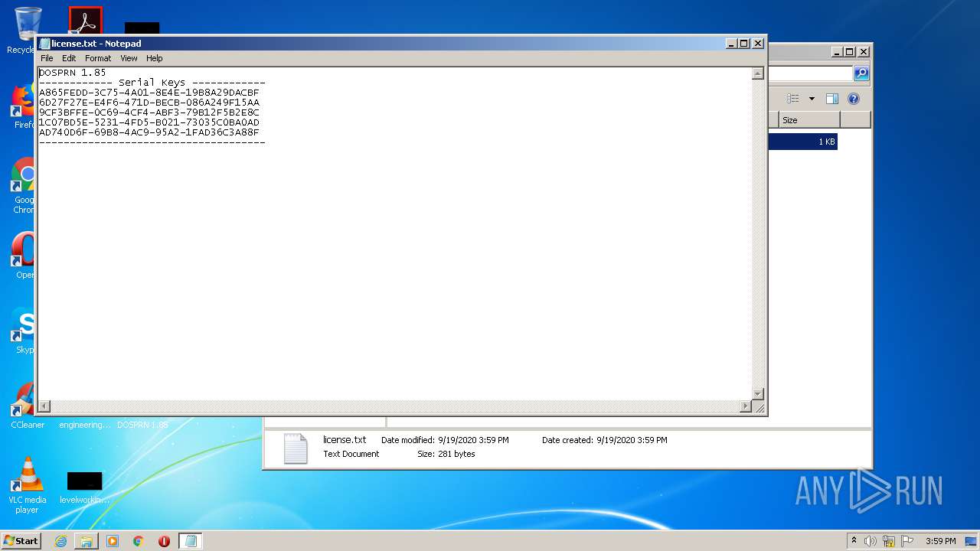Select the 1 KB file row in Explorer
The width and height of the screenshot is (980, 551).
pyautogui.click(x=802, y=142)
